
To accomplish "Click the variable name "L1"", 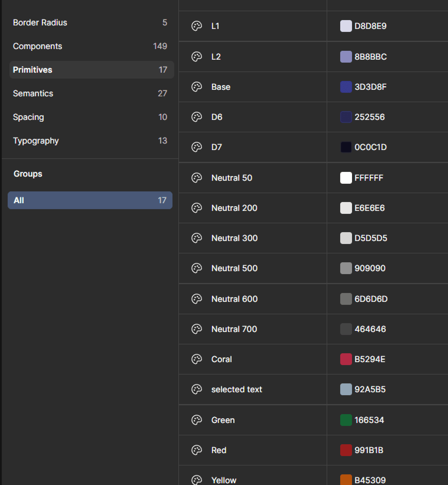I will point(215,26).
